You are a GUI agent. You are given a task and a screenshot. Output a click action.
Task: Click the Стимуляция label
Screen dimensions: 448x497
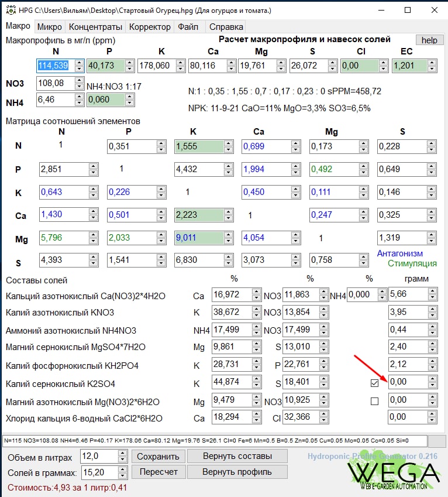(x=412, y=263)
